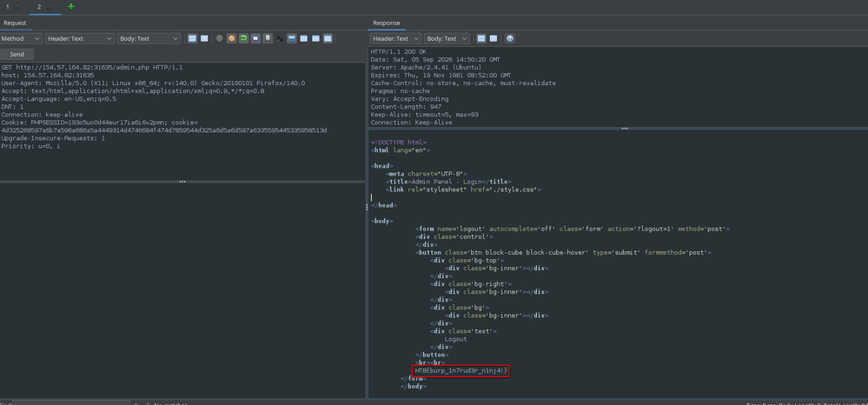868x405 pixels.
Task: Click the User-Agent header line
Action: 153,83
